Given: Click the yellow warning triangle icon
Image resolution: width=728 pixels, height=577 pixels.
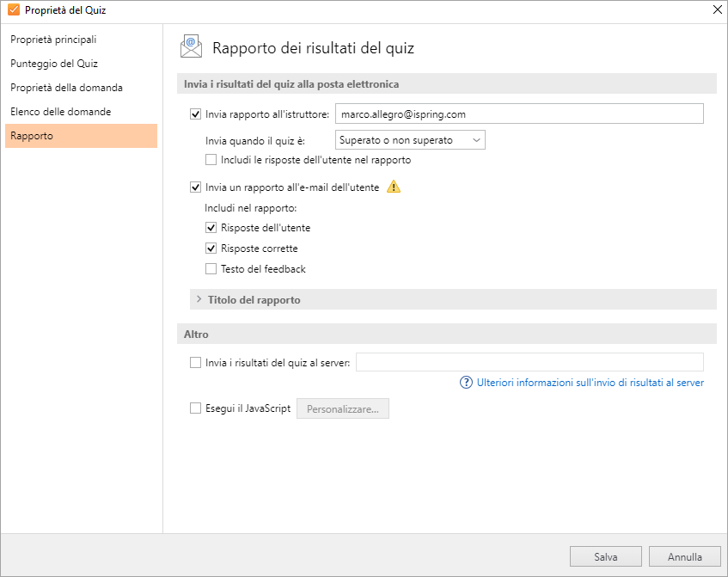Looking at the screenshot, I should tap(394, 187).
